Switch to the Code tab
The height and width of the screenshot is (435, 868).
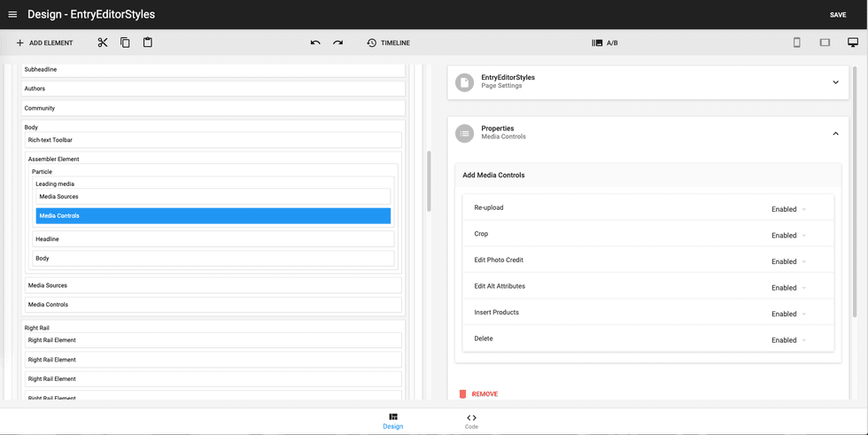471,421
